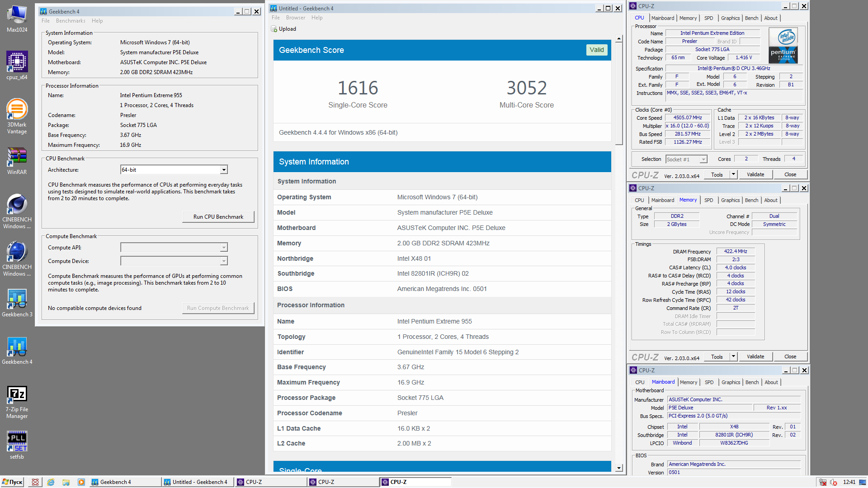Viewport: 868px width, 488px height.
Task: Open the WinRAR desktop icon
Action: [17, 161]
